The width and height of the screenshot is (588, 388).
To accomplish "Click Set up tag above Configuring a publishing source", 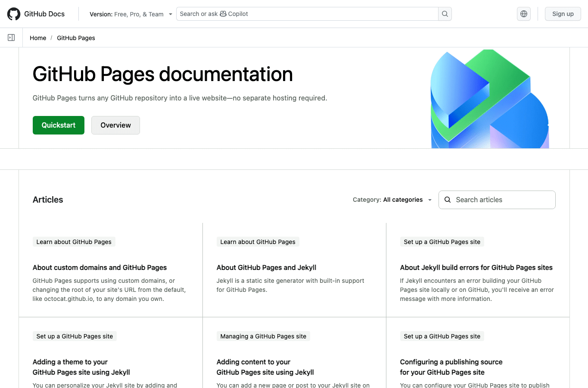I will pyautogui.click(x=442, y=336).
